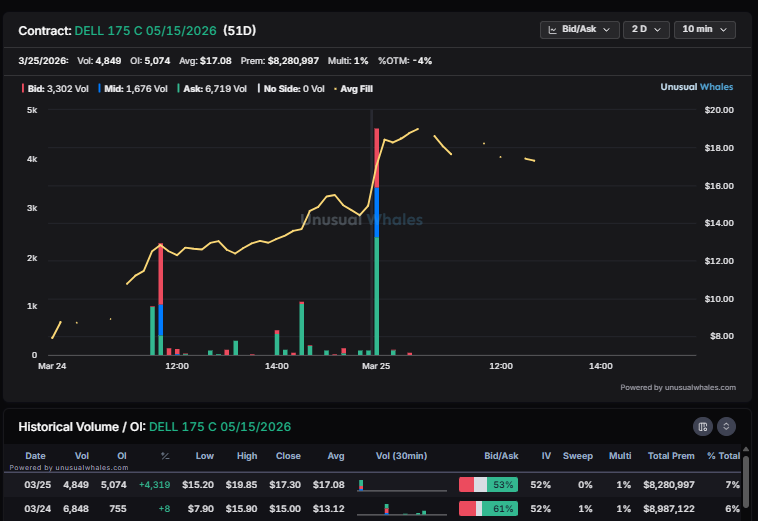This screenshot has height=521, width=758.
Task: Sort table by the Close column header
Action: pos(288,456)
